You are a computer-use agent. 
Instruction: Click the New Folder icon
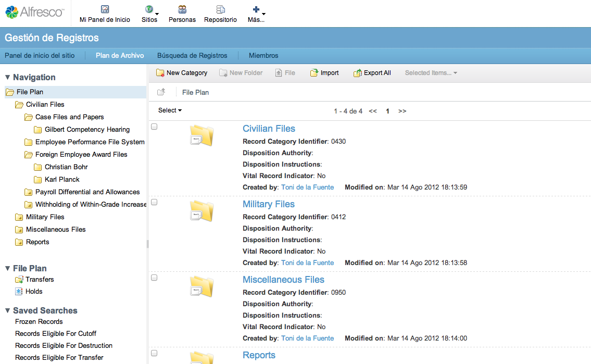pos(223,73)
